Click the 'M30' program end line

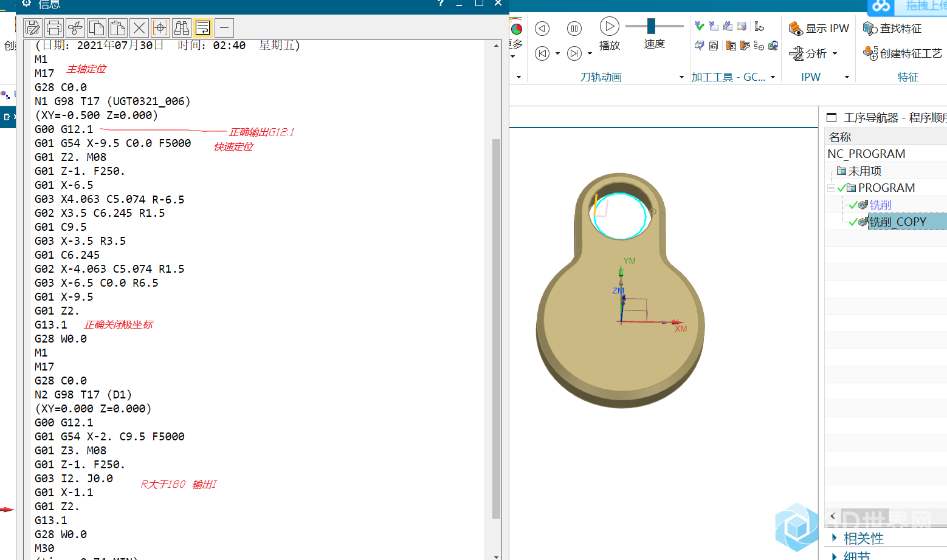pyautogui.click(x=44, y=548)
